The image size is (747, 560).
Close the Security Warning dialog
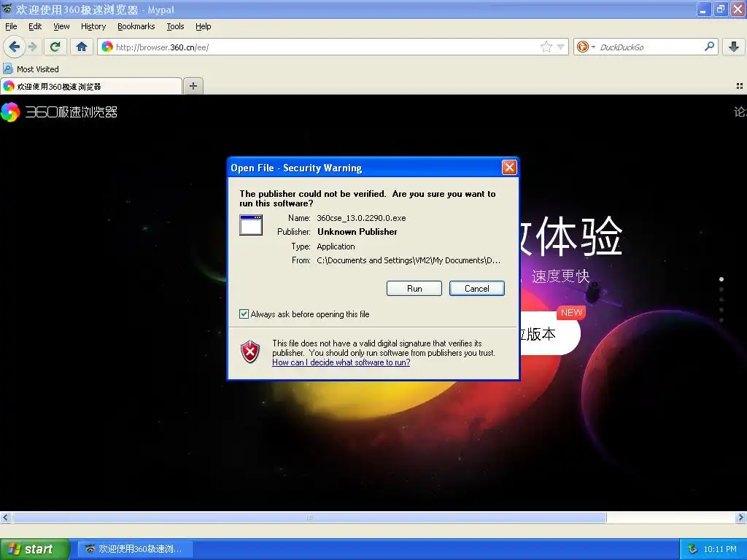coord(509,167)
